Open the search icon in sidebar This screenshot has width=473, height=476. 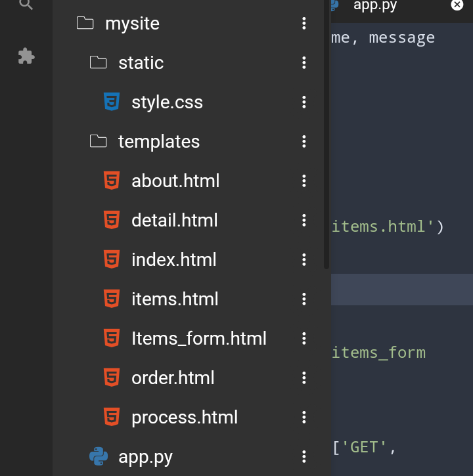tap(26, 5)
